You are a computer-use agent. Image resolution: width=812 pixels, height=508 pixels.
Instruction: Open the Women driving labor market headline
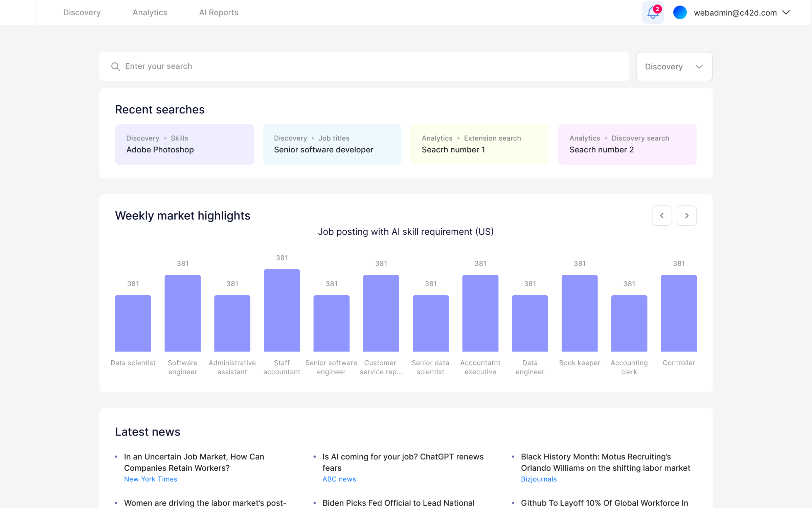[x=205, y=503]
